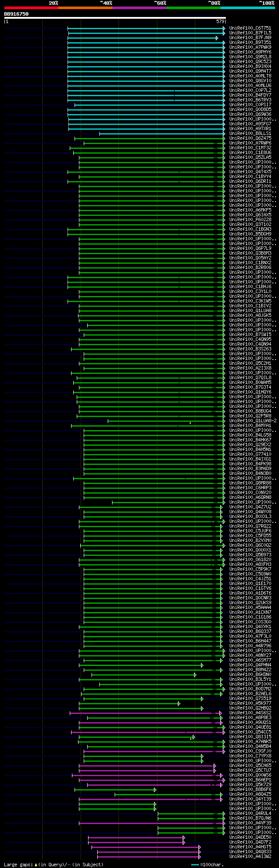Screen dimensions: 279x868
Task: Select hit label UniRef100_B8BUG4
Action: pyautogui.click(x=250, y=411)
